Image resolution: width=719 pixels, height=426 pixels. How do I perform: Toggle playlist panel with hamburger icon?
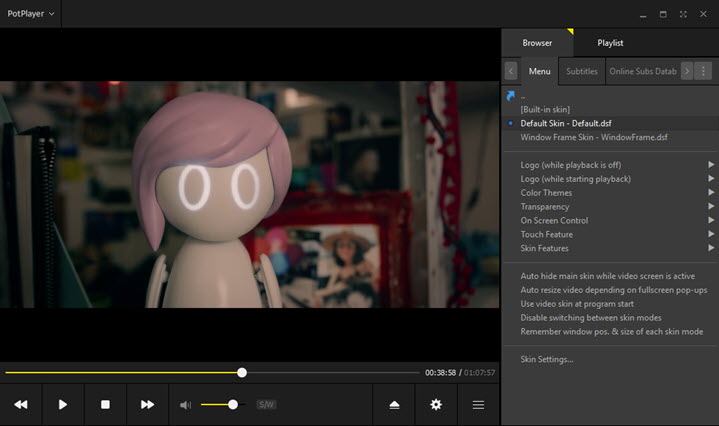coord(479,404)
